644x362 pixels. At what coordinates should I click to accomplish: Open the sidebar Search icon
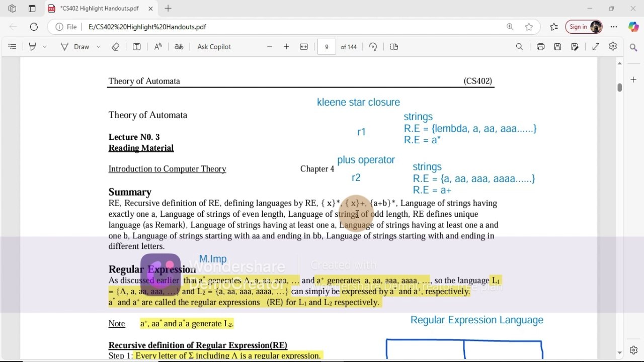click(633, 47)
